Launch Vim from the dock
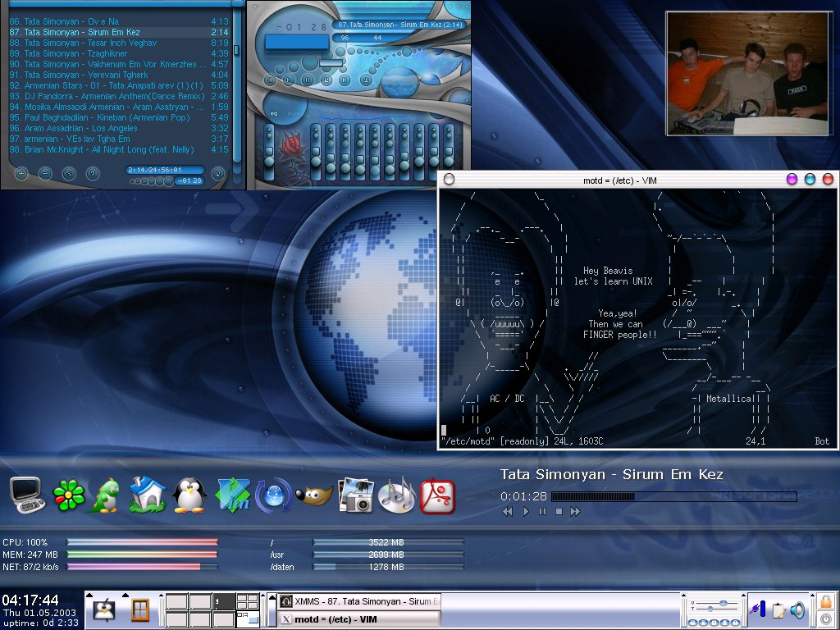The height and width of the screenshot is (630, 840). [x=232, y=495]
